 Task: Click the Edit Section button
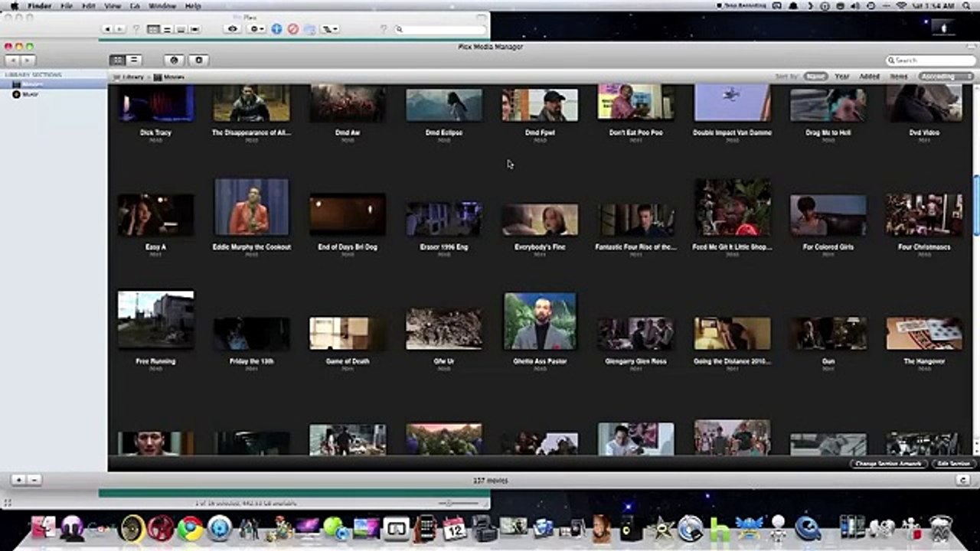[953, 464]
